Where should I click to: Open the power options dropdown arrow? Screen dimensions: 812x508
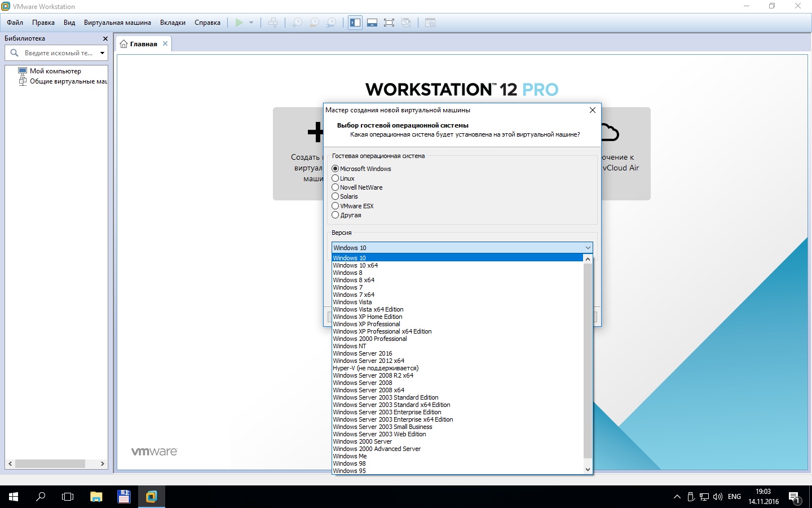point(251,23)
